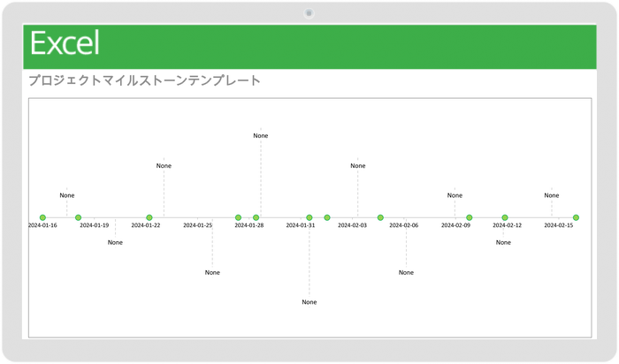Image resolution: width=619 pixels, height=364 pixels.
Task: Select the 2024-02-06 date label
Action: (x=404, y=225)
